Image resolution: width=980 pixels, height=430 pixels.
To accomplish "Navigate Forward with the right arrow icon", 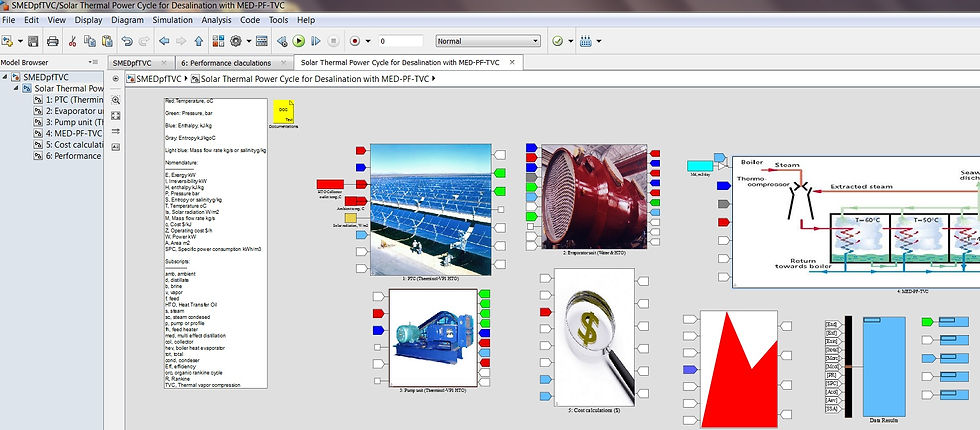I will (181, 41).
